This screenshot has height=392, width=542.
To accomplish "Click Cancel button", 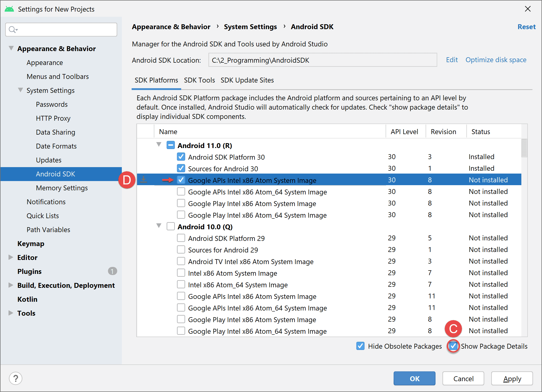I will (x=463, y=378).
